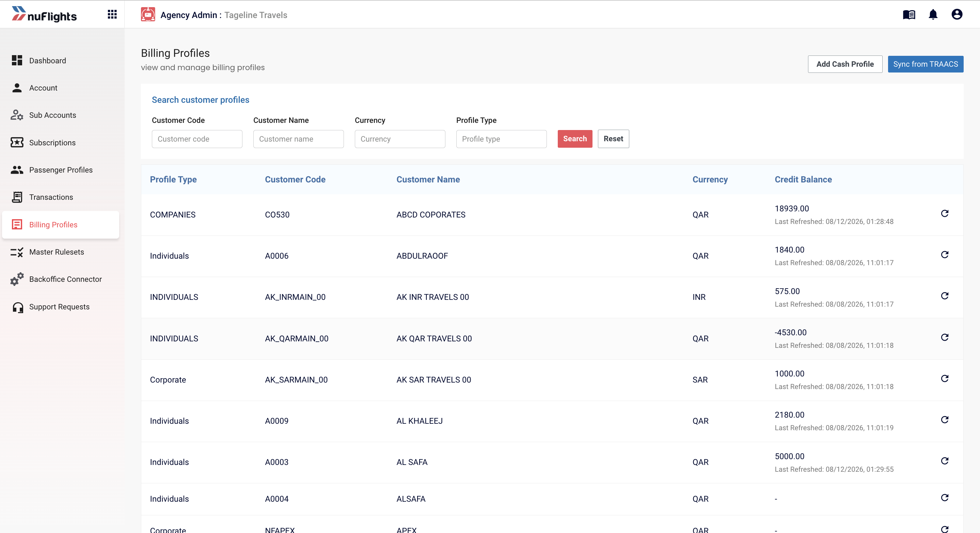The image size is (980, 533).
Task: Refresh credit balance for AK SAR TRAVELS 00
Action: [x=945, y=378]
